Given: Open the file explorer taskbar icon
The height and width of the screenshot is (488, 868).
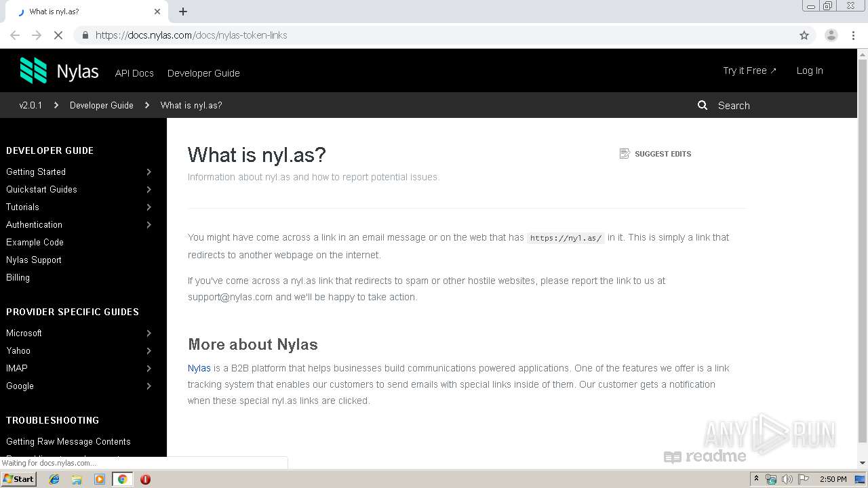Looking at the screenshot, I should (x=77, y=479).
